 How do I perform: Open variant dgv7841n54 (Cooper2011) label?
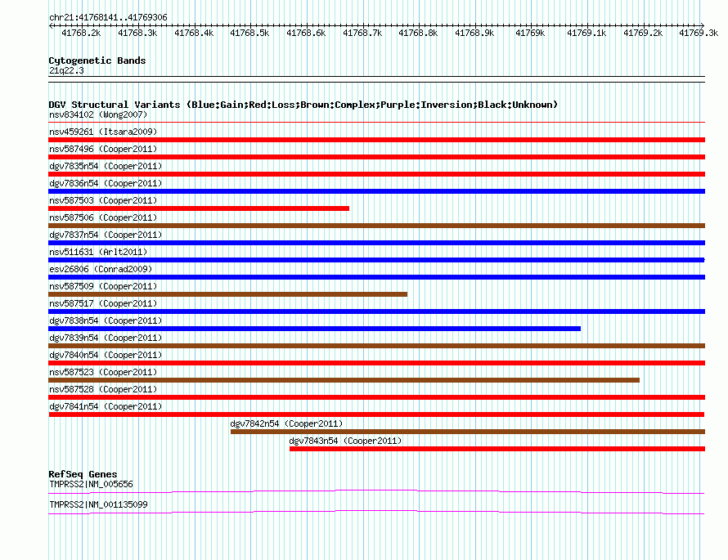click(x=106, y=406)
